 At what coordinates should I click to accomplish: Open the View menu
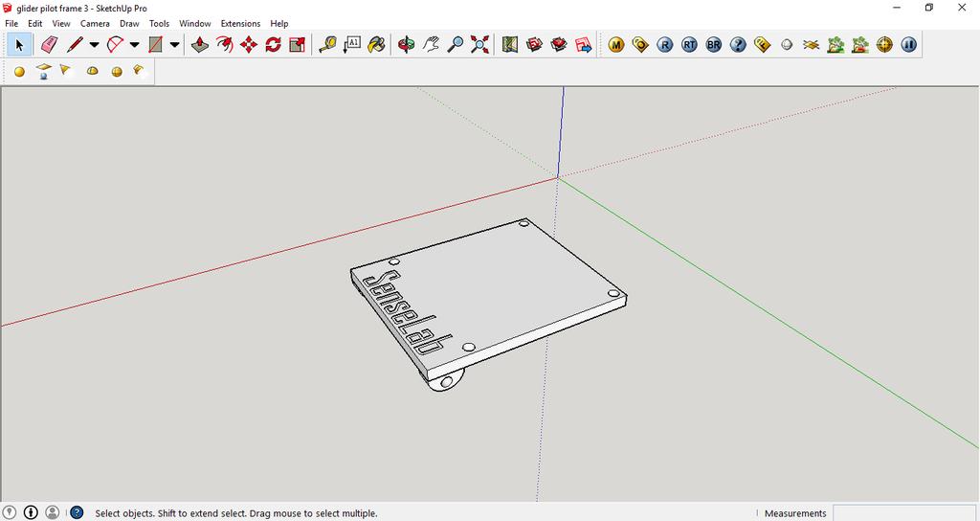tap(61, 23)
